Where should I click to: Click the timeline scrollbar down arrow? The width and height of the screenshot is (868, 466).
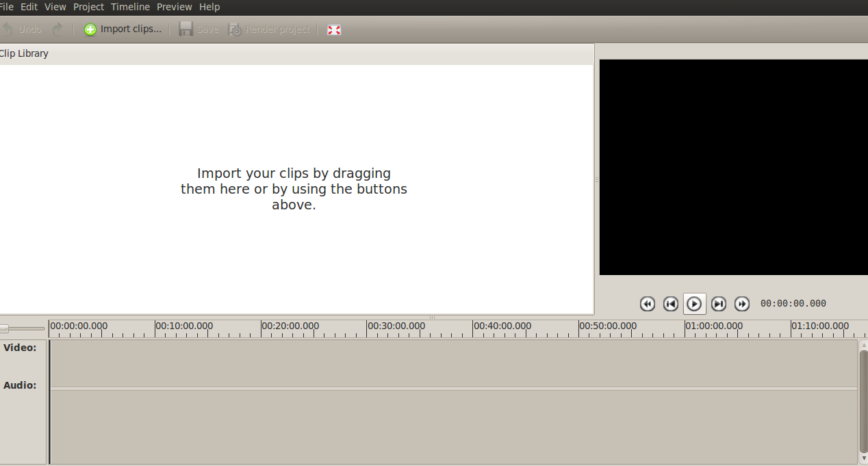tap(863, 458)
